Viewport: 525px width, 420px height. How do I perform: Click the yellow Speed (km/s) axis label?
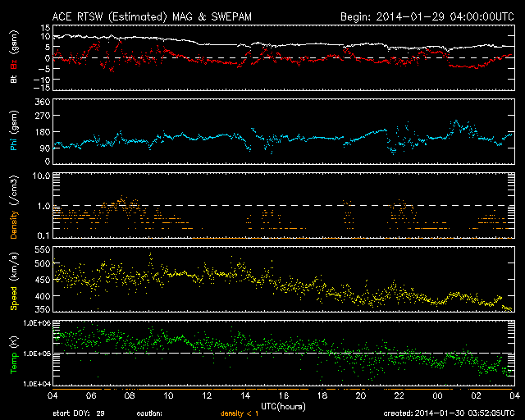(x=14, y=282)
